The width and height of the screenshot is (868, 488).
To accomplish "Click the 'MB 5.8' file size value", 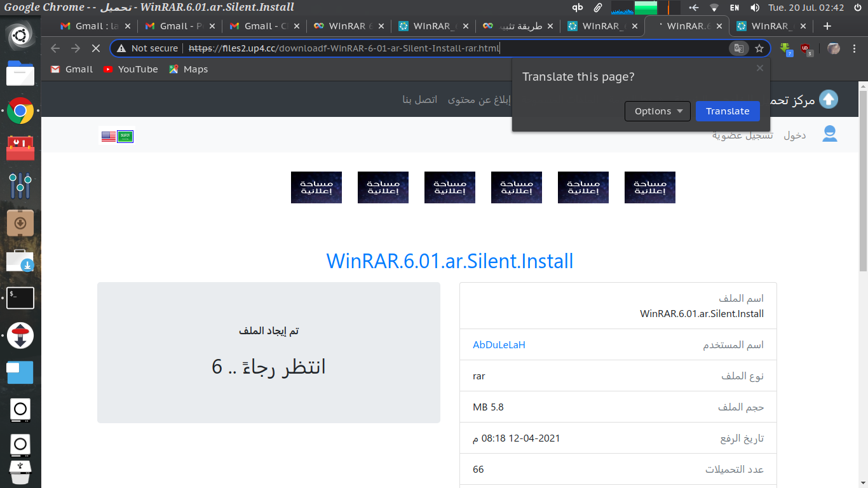I will [x=488, y=407].
